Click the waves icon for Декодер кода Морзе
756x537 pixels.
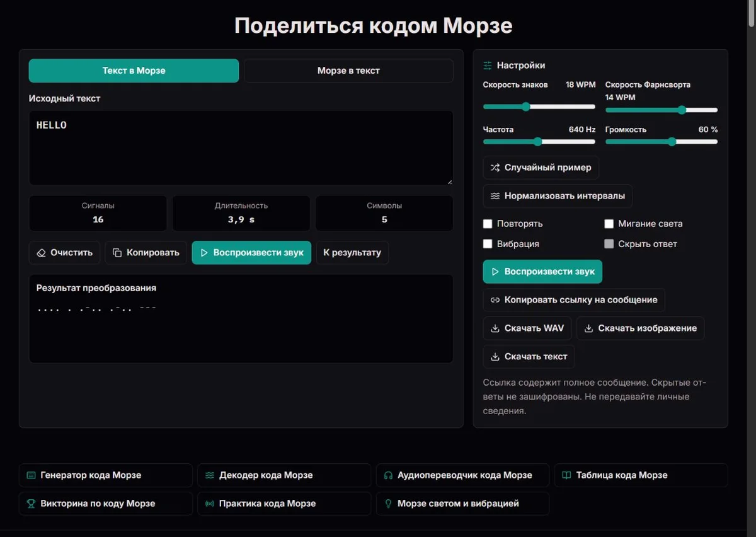(x=210, y=475)
